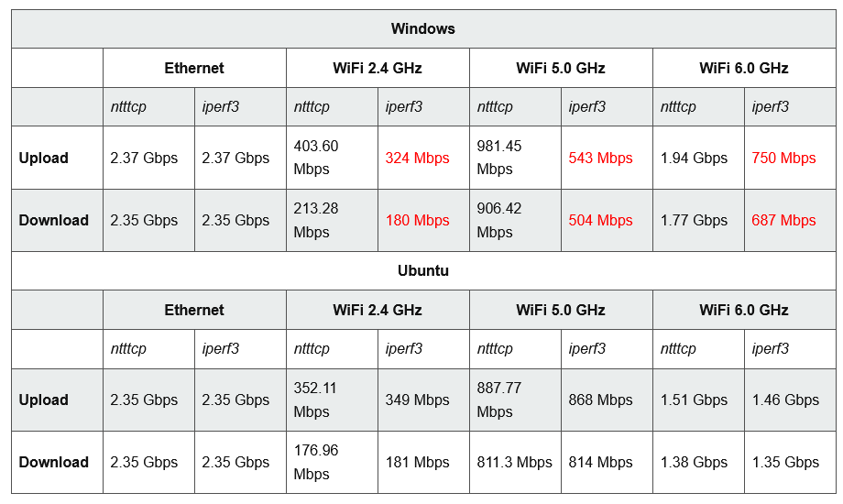Viewport: 843px width, 504px height.
Task: Click the red 324 Mbps value
Action: [417, 159]
